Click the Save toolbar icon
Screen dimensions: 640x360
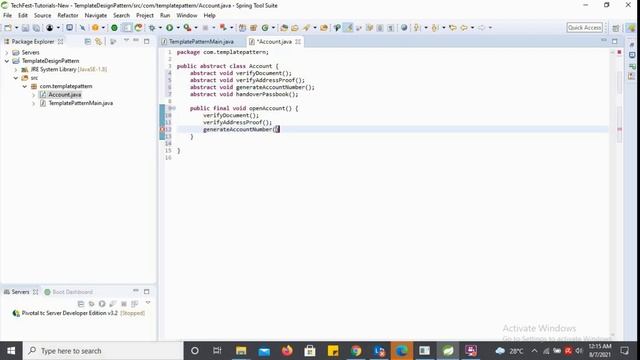pyautogui.click(x=25, y=28)
